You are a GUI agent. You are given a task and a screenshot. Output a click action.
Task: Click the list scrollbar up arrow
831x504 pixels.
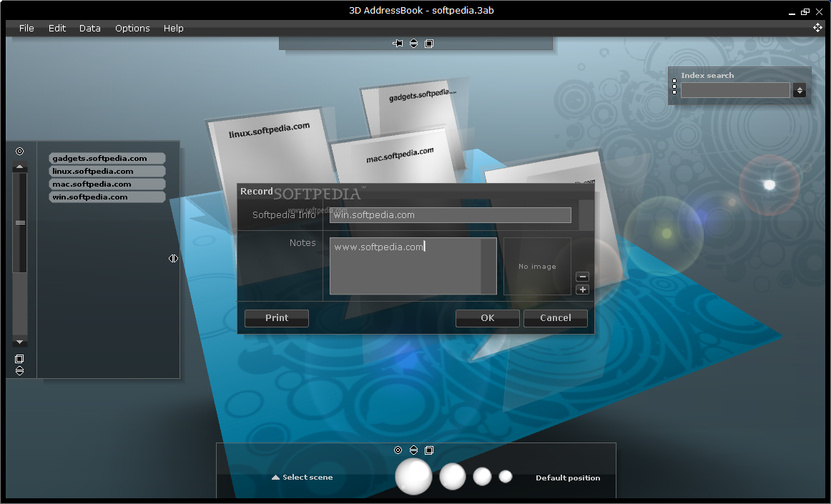(19, 167)
